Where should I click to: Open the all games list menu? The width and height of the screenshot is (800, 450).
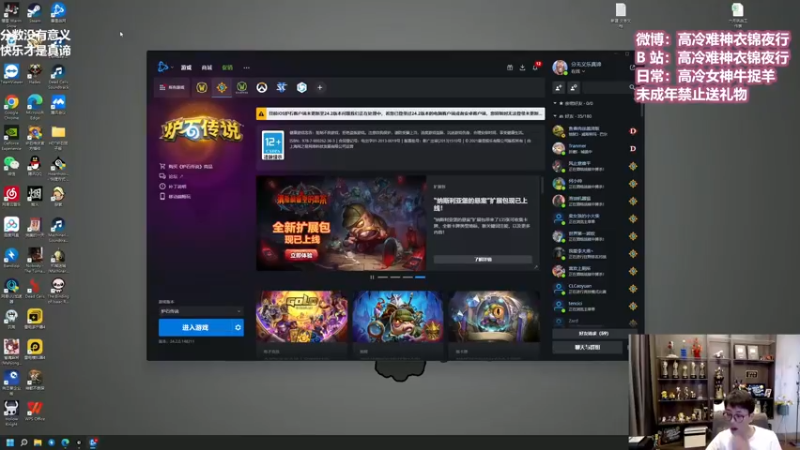[x=172, y=88]
